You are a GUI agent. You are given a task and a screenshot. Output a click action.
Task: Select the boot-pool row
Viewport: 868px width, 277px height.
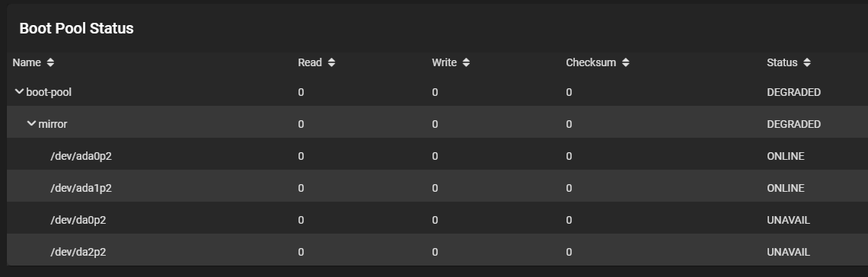click(437, 92)
